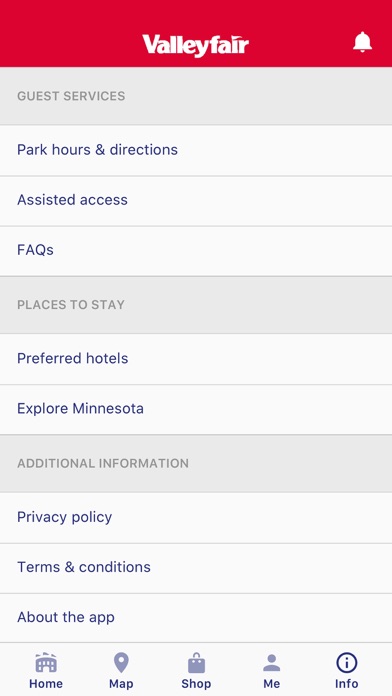Read the Privacy policy

tap(196, 517)
